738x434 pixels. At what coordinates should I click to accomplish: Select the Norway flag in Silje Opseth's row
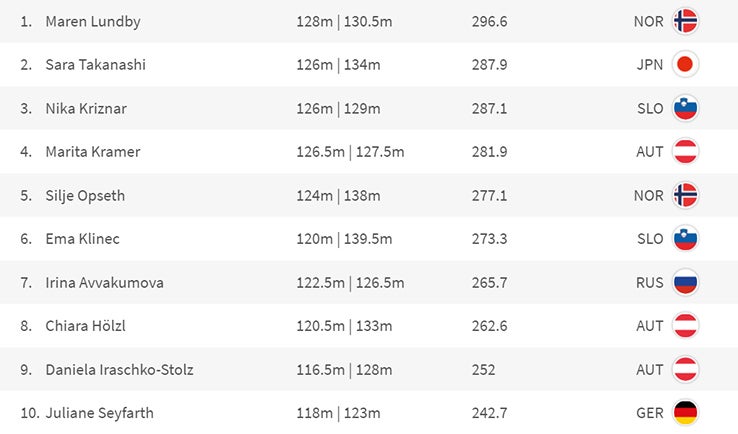685,195
